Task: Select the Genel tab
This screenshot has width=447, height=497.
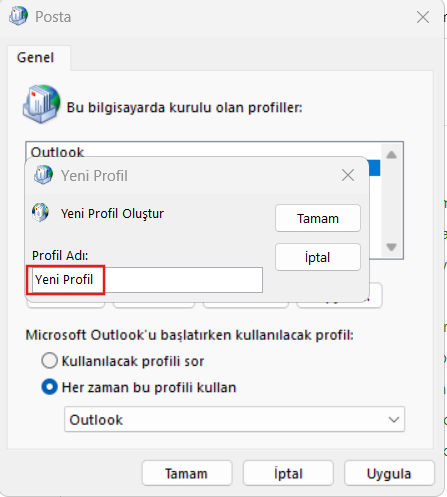Action: pos(36,58)
